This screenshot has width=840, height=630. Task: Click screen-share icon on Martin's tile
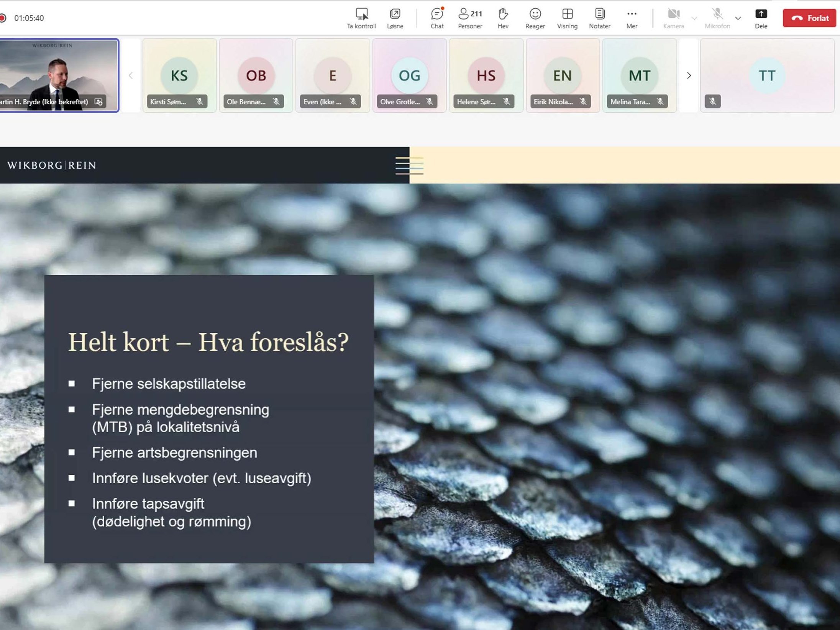point(98,102)
